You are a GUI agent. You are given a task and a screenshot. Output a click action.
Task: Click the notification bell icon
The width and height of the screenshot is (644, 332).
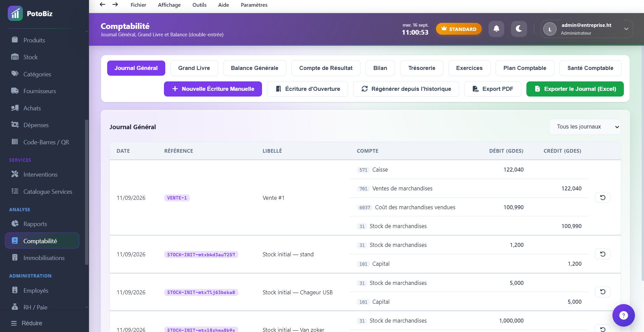(496, 29)
